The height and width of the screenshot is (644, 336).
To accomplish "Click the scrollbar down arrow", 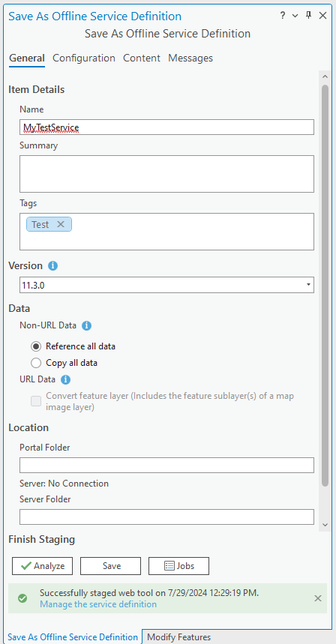I will click(x=325, y=525).
